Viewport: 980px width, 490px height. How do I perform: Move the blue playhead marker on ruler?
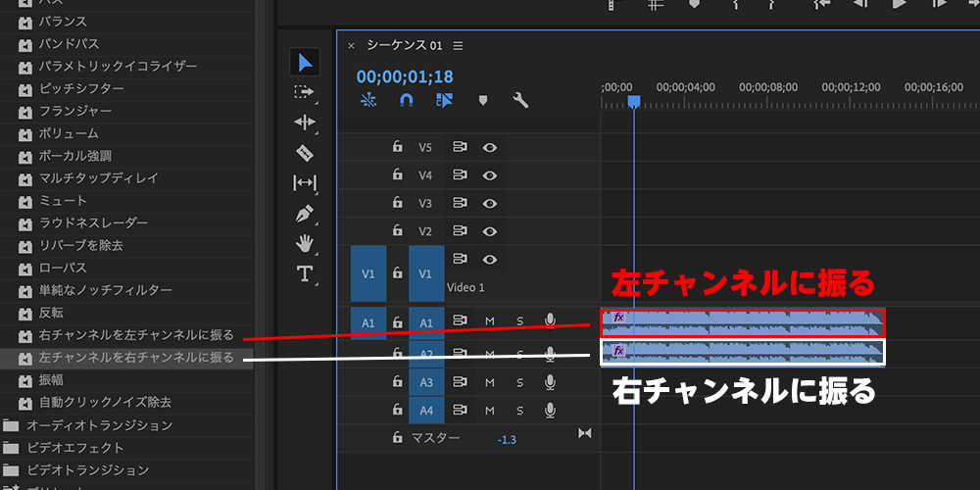point(634,101)
